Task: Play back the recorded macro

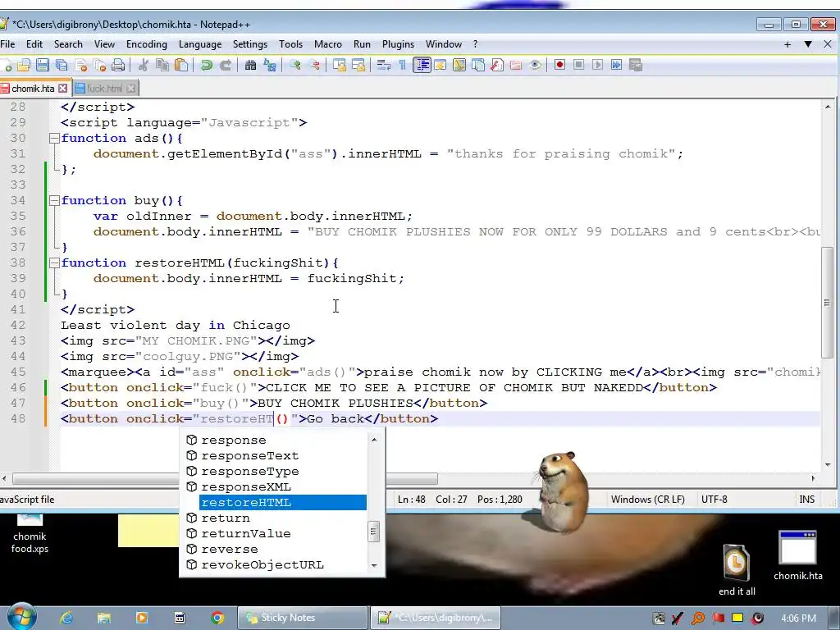Action: 597,66
